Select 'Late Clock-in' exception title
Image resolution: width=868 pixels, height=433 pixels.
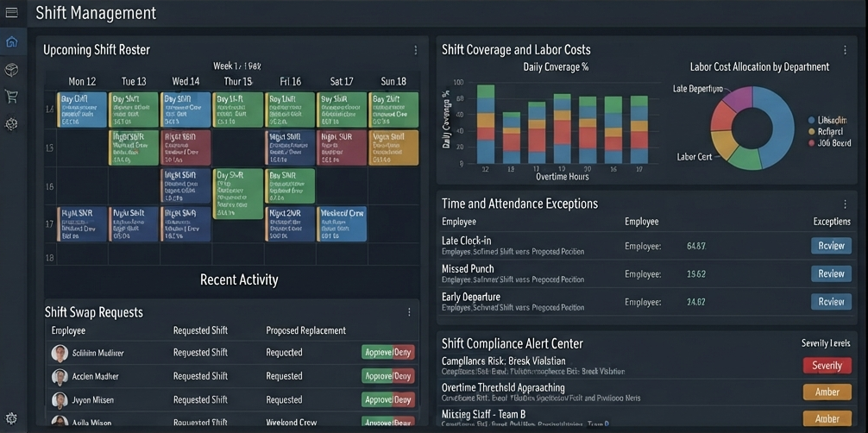(466, 241)
